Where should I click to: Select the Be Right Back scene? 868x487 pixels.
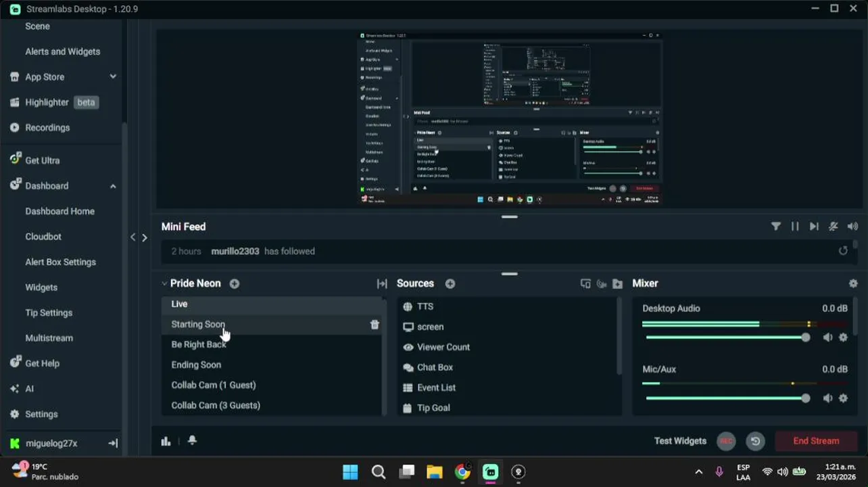tap(272, 345)
